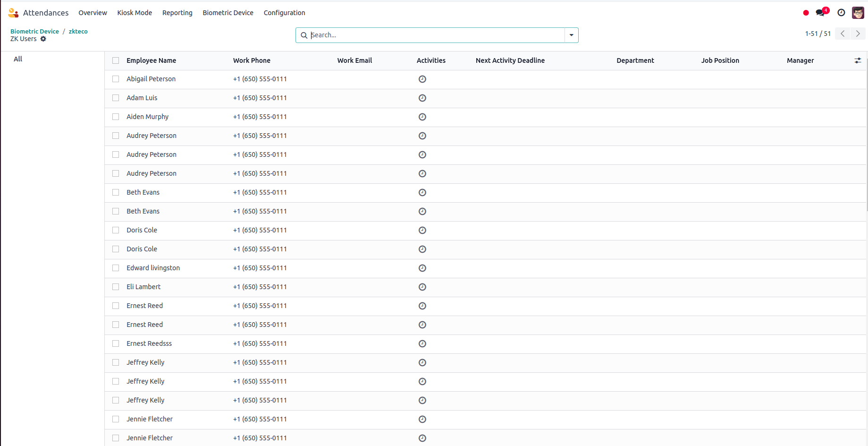Open activity clock for Edward livingston
This screenshot has height=446, width=868.
point(422,268)
